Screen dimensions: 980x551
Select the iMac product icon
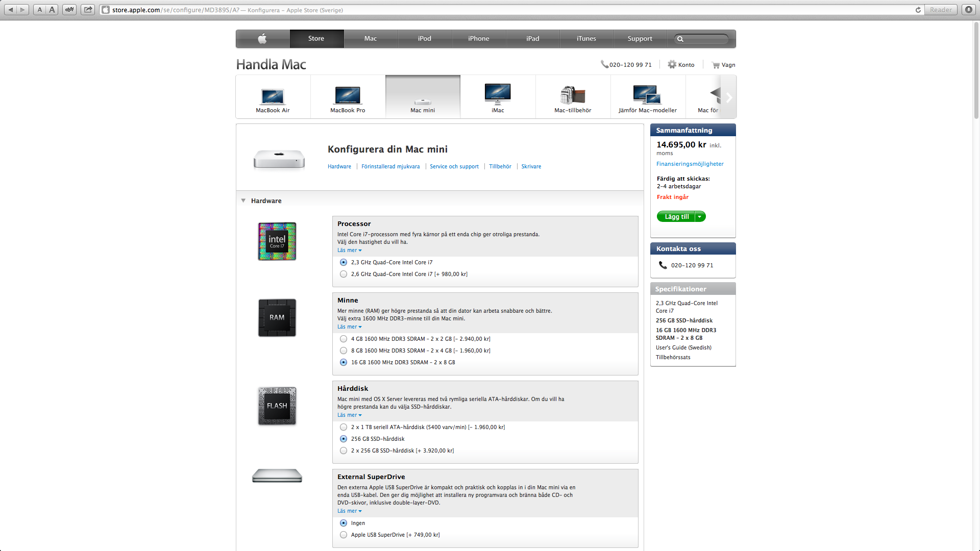coord(498,95)
